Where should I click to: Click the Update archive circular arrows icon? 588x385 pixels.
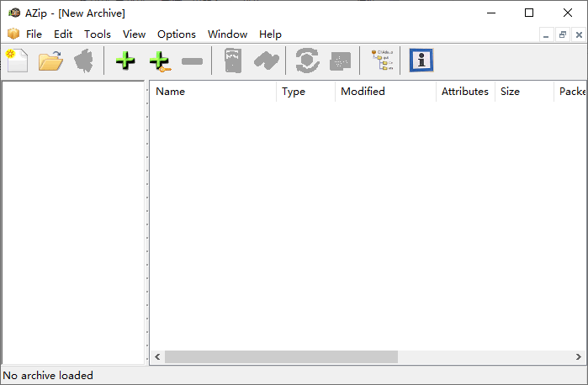click(307, 61)
